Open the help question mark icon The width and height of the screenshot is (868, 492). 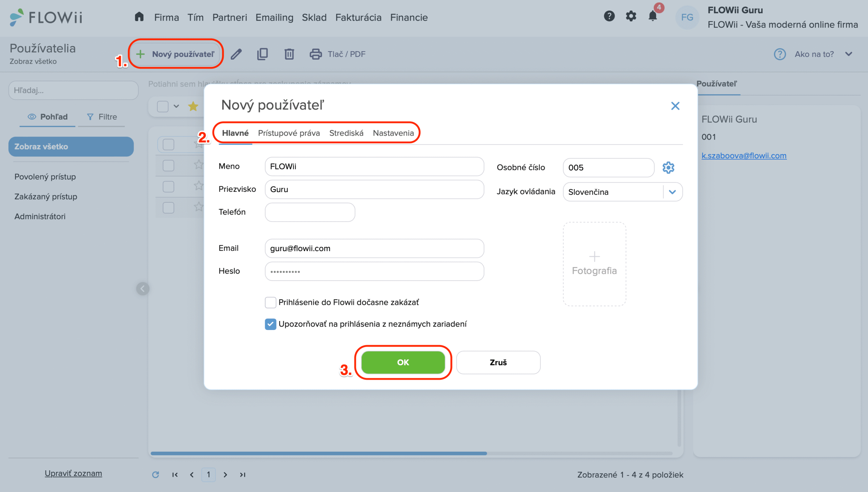point(609,16)
